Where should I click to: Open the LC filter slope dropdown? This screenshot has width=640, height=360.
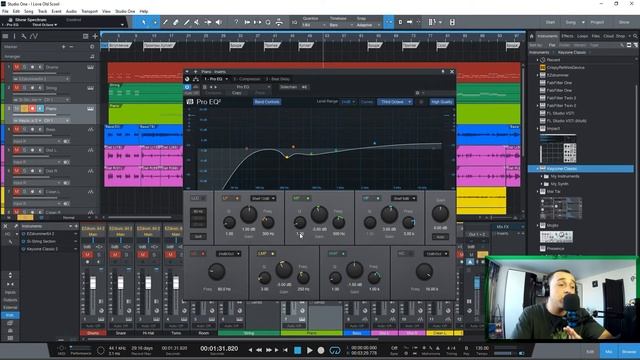pos(228,253)
